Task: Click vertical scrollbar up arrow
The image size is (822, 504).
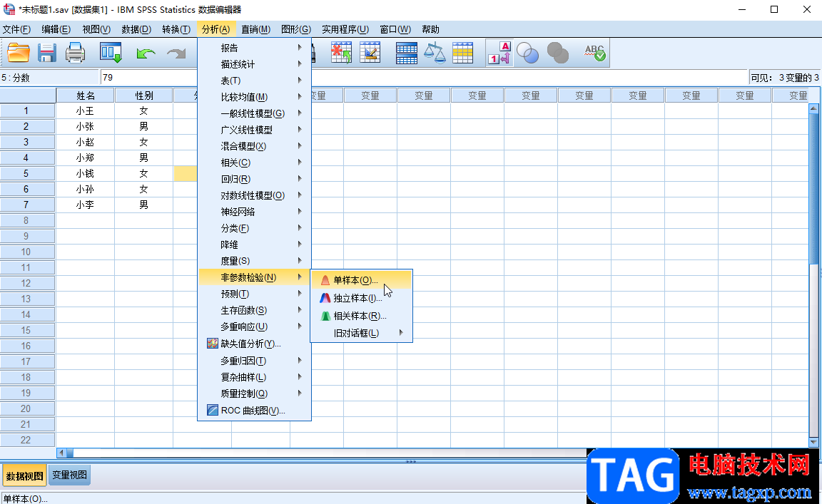Action: point(813,109)
